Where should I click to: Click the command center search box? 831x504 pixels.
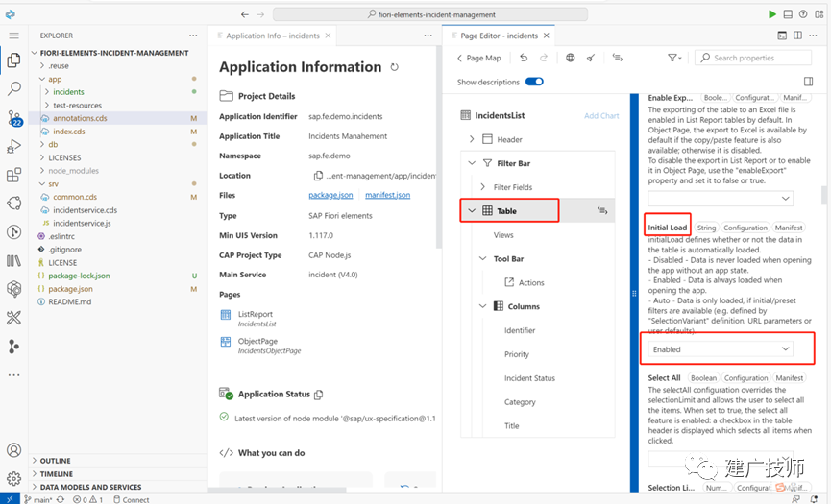[x=430, y=14]
